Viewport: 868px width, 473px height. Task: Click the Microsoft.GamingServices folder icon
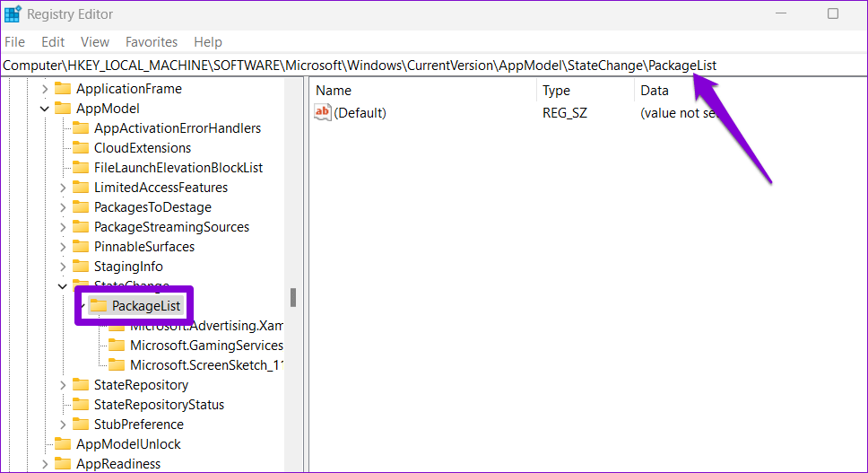(117, 346)
